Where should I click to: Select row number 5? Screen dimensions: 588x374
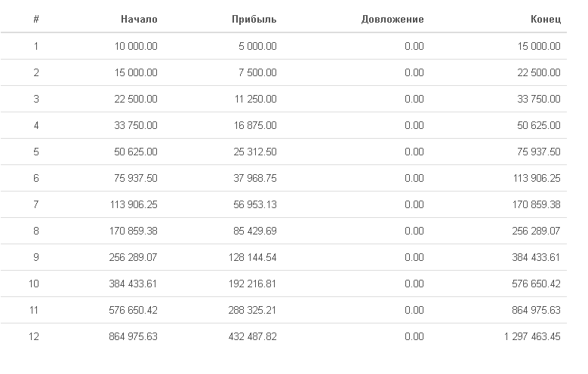click(x=36, y=152)
